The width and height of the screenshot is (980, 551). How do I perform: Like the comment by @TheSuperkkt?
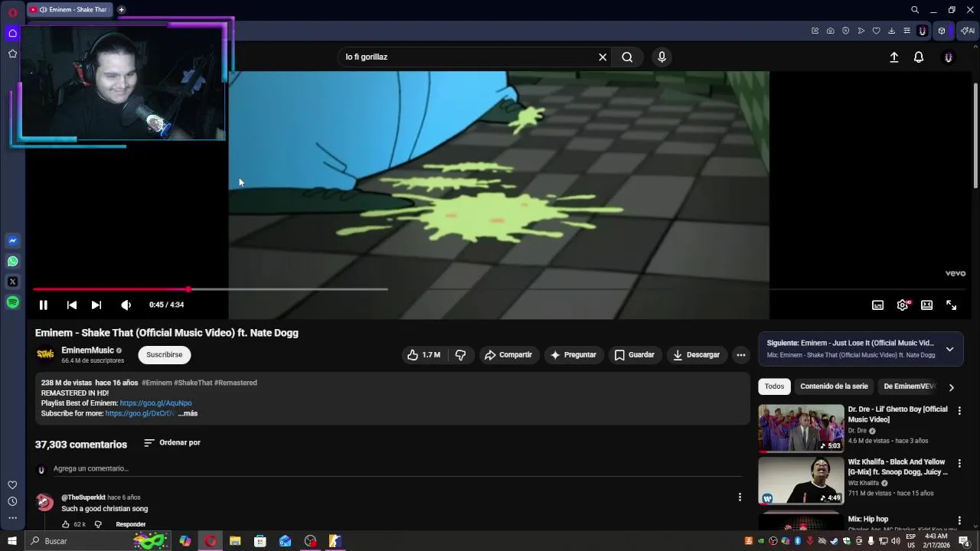(x=66, y=524)
